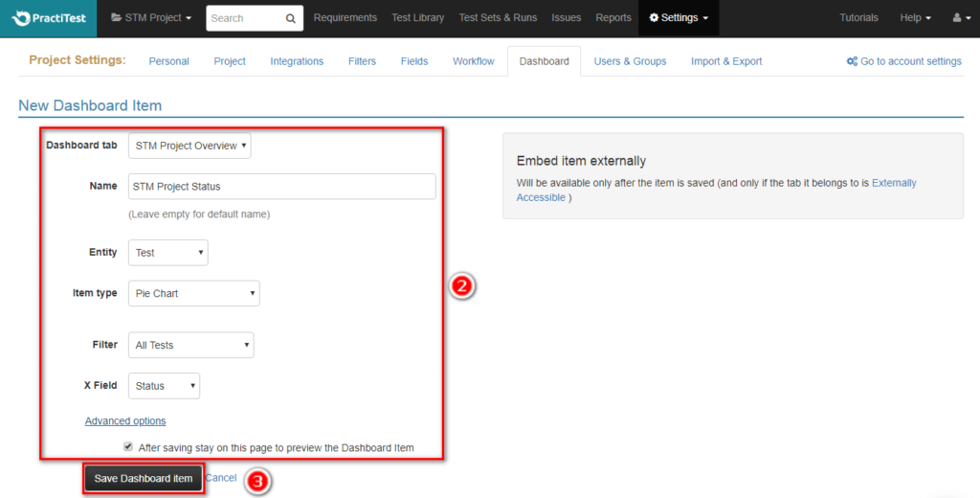Click Save Dashboard item button
The image size is (980, 498).
click(x=144, y=479)
